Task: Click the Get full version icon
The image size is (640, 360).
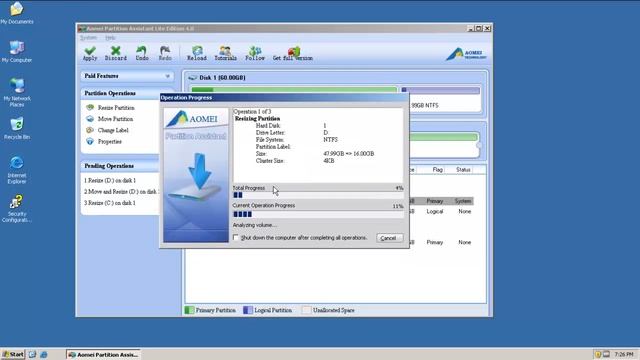Action: click(x=293, y=53)
